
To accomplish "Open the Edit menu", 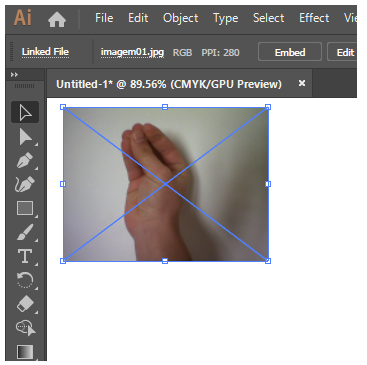I will pos(138,18).
